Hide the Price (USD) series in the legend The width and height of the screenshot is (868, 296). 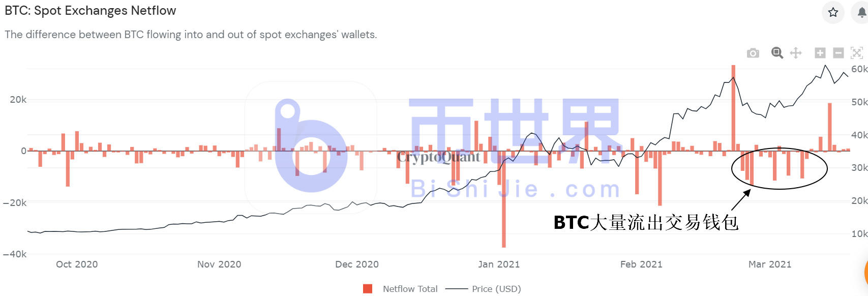coord(496,288)
